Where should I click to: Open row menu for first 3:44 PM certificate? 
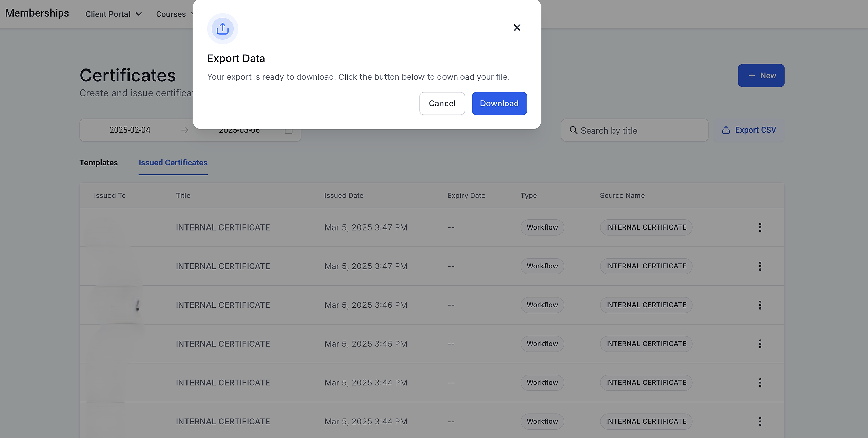pos(760,383)
